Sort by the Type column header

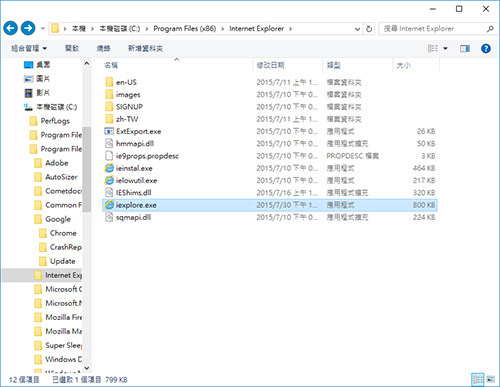pyautogui.click(x=358, y=65)
